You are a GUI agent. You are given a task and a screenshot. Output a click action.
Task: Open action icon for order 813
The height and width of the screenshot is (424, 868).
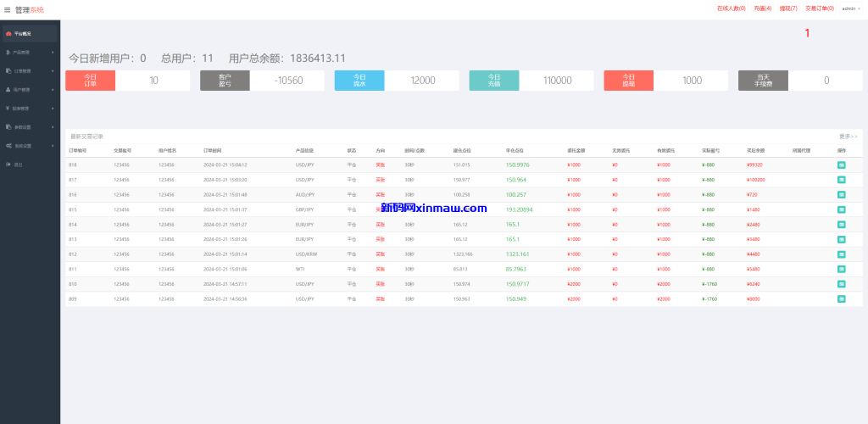click(842, 239)
